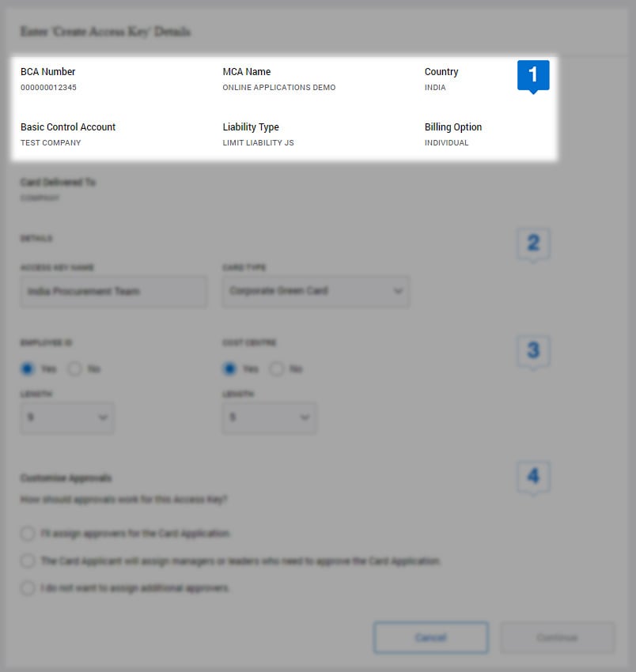Select Yes for Cost Centre

click(229, 368)
